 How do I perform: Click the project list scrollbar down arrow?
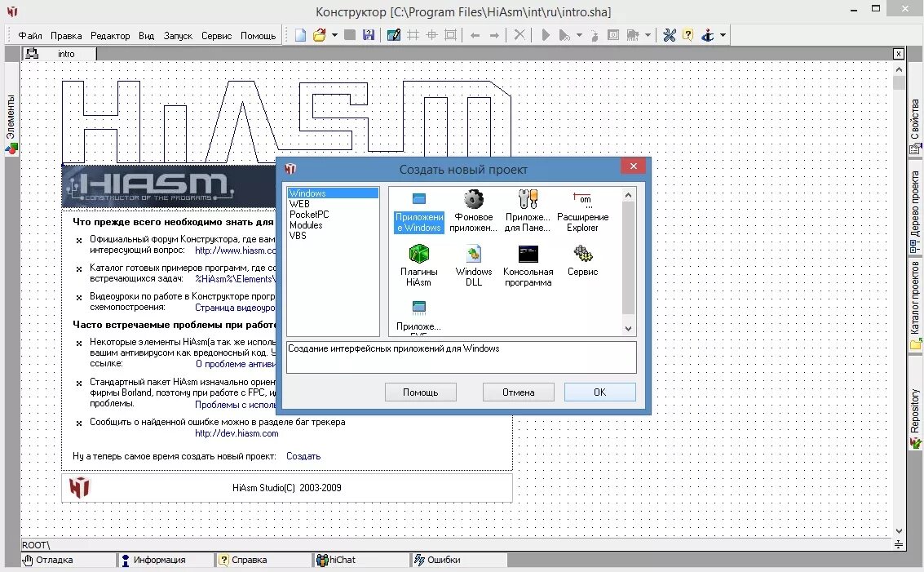point(628,329)
